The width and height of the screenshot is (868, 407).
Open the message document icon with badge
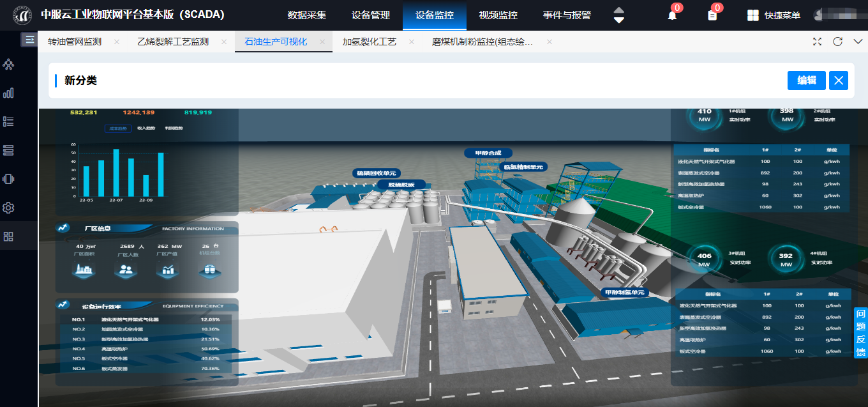[x=712, y=15]
